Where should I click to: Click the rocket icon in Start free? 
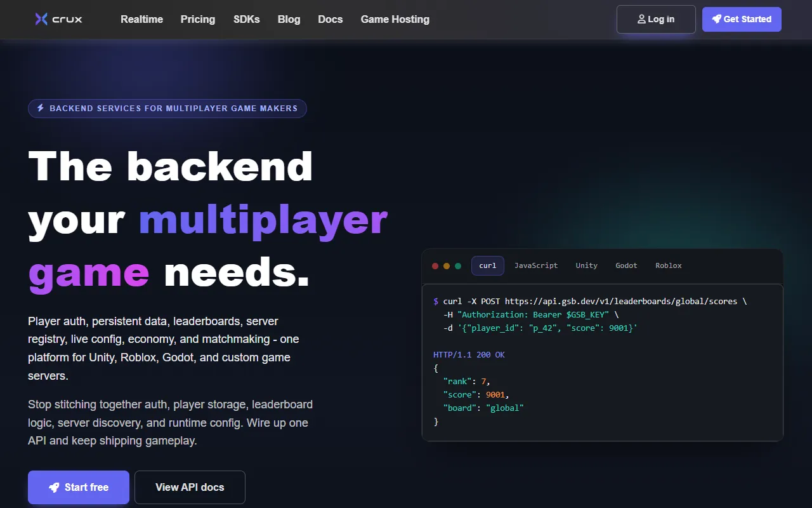(x=54, y=488)
